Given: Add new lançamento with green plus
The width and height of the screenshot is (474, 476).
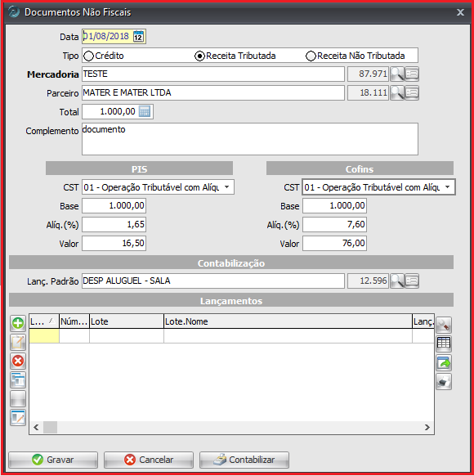Looking at the screenshot, I should click(18, 323).
